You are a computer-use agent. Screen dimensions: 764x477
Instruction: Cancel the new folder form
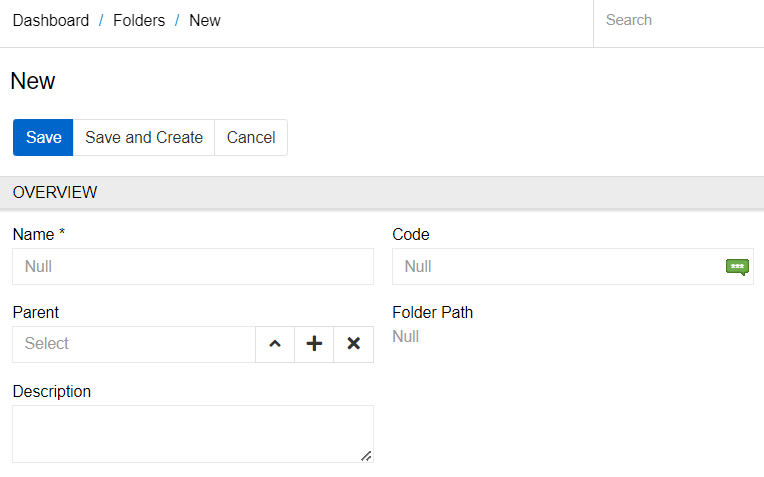click(251, 138)
